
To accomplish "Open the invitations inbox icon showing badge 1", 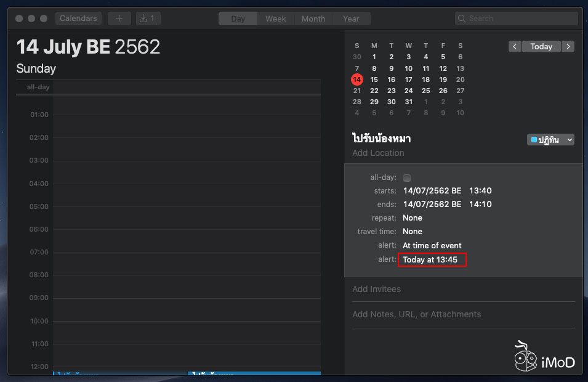I will click(148, 18).
